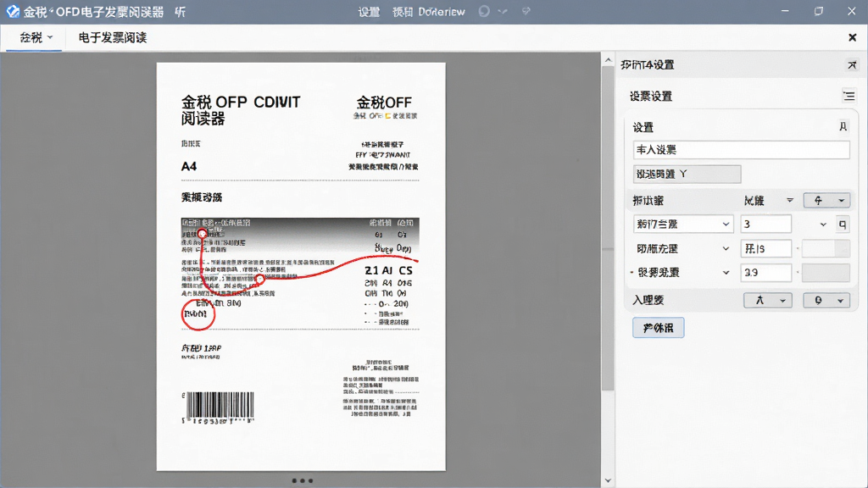Click the small chevron icon in title bar
The image size is (868, 488).
pyautogui.click(x=503, y=11)
